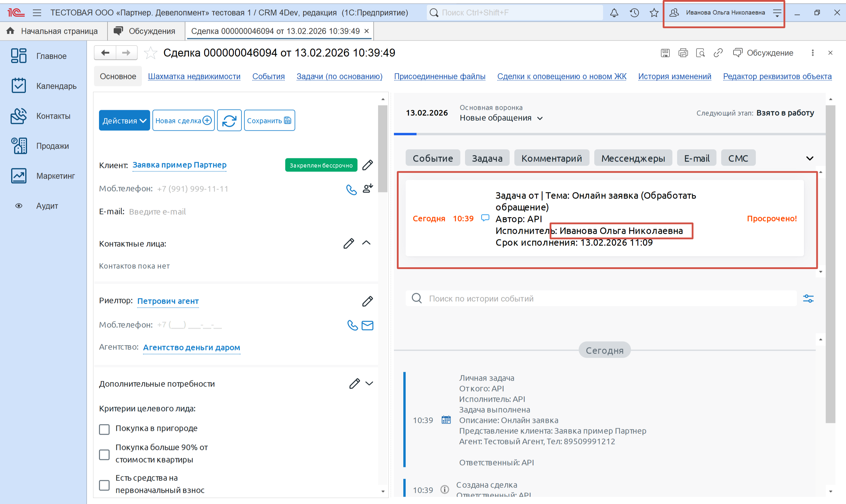846x504 pixels.
Task: Open the history clock icon
Action: (634, 13)
